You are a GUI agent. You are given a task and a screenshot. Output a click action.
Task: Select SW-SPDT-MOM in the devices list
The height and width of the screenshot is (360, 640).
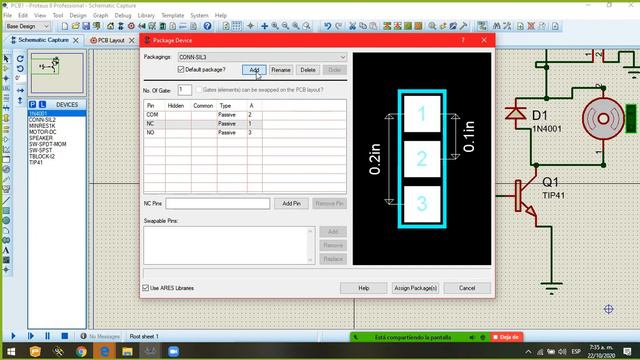pos(47,144)
